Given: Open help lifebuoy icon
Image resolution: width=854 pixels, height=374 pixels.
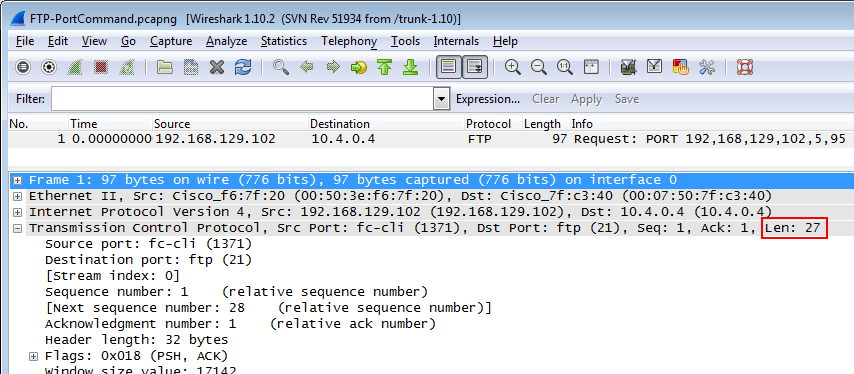Looking at the screenshot, I should point(745,68).
